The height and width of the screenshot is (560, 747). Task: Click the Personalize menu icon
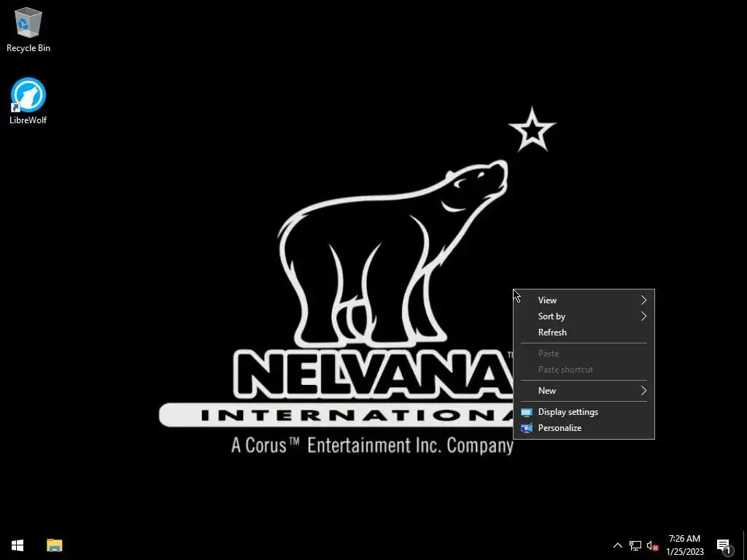click(x=527, y=428)
